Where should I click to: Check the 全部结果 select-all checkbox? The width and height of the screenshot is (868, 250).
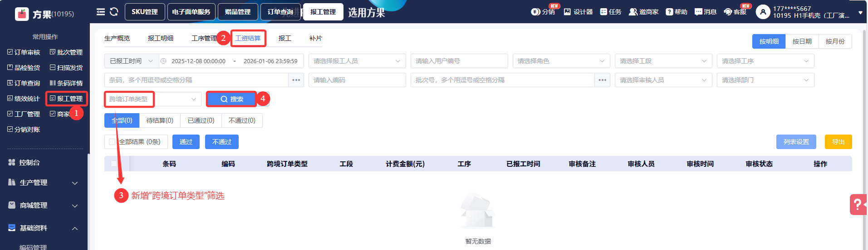pos(112,142)
